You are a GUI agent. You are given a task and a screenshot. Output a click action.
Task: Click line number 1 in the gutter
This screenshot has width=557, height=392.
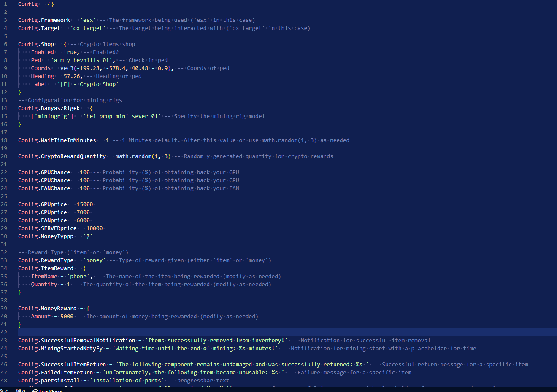(x=5, y=4)
